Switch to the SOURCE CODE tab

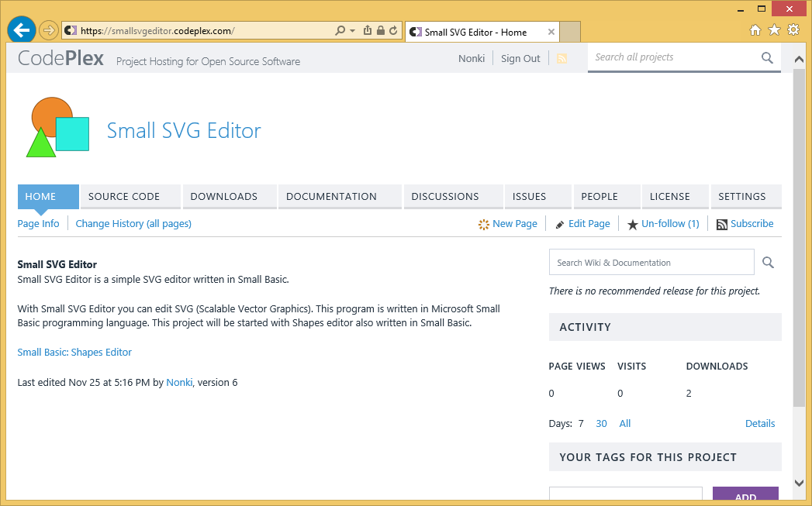130,197
